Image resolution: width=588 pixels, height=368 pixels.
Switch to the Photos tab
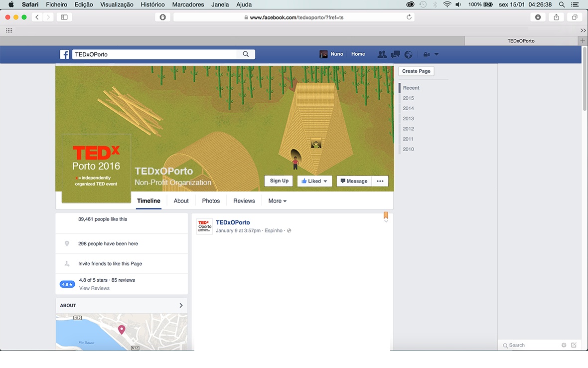click(211, 200)
